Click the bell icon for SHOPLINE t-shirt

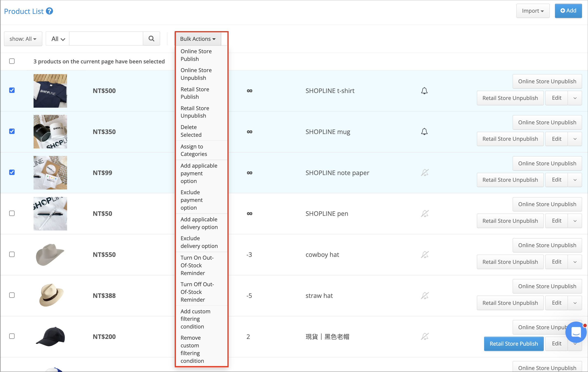tap(424, 91)
